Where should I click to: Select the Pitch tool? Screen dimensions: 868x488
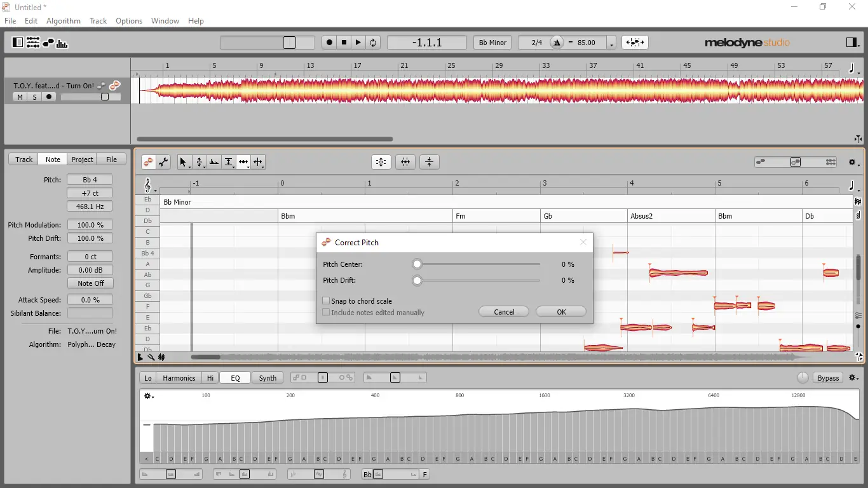[199, 162]
